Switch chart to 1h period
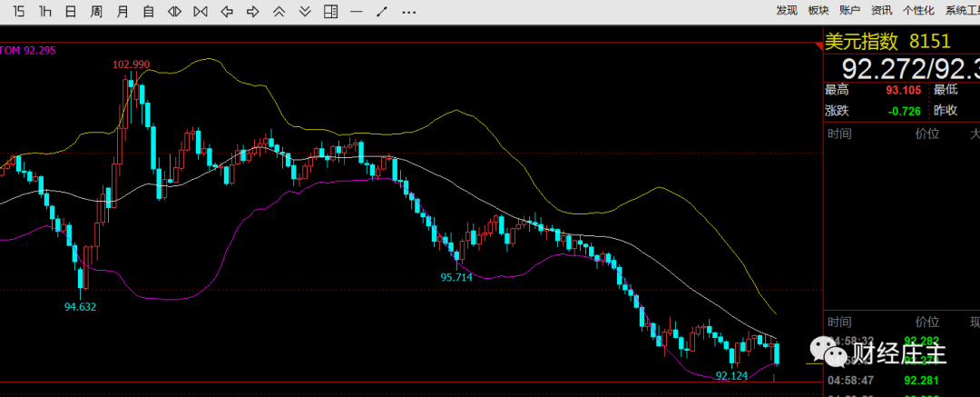Viewport: 980px width, 397px height. coord(45,11)
